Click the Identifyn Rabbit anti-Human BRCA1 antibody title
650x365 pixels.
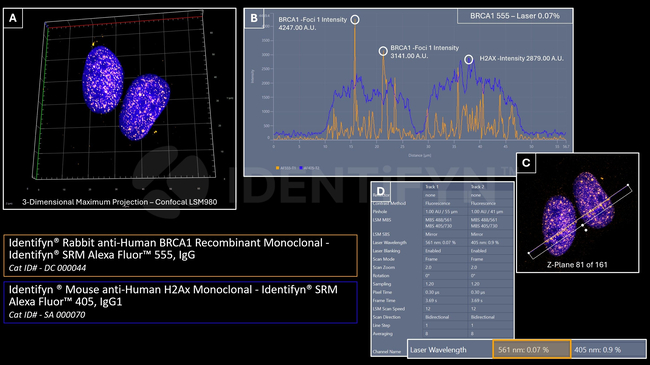(x=169, y=248)
